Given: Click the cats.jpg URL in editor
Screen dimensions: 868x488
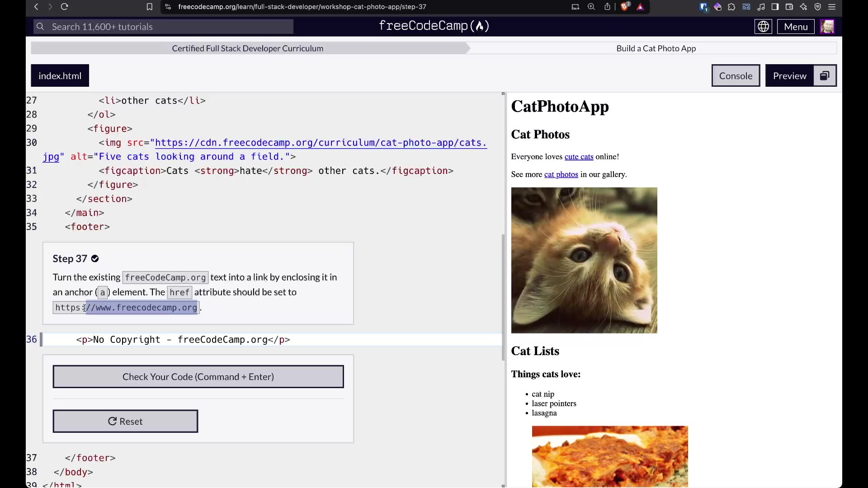Looking at the screenshot, I should [321, 143].
